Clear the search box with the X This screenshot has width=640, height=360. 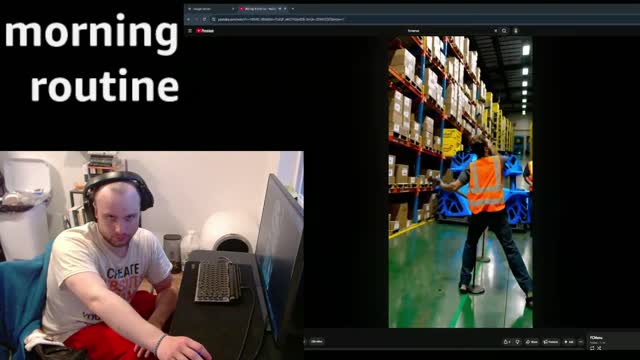point(496,31)
